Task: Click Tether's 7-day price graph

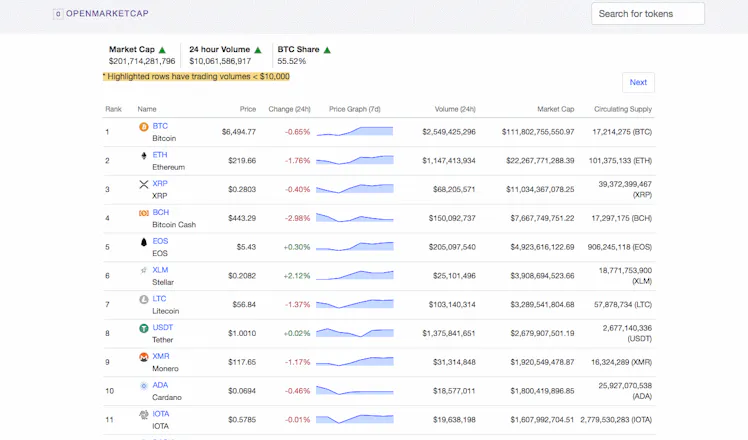Action: pyautogui.click(x=355, y=332)
